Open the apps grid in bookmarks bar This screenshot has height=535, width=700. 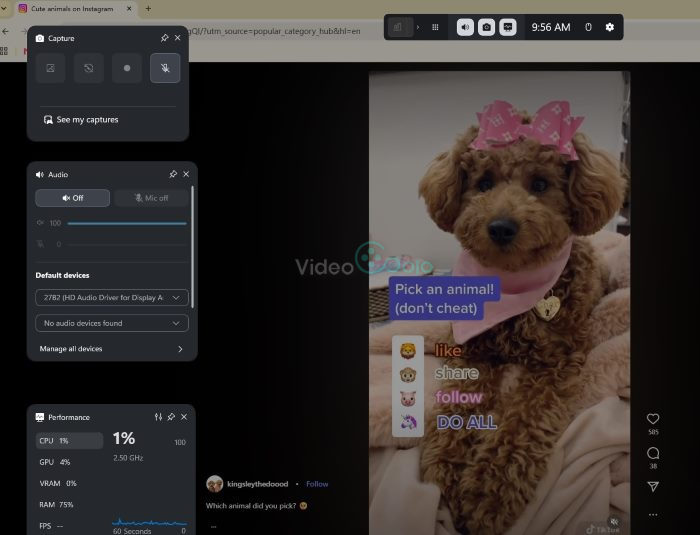coord(4,51)
